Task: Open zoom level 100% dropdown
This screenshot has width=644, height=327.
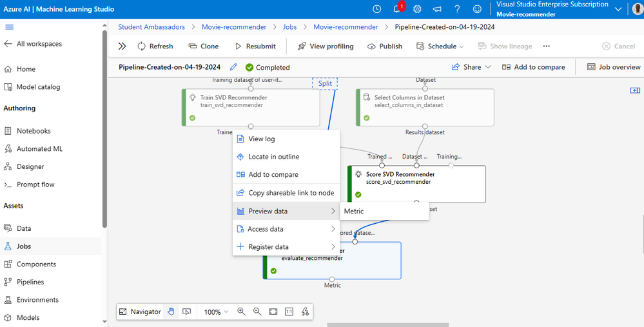Action: tap(217, 312)
